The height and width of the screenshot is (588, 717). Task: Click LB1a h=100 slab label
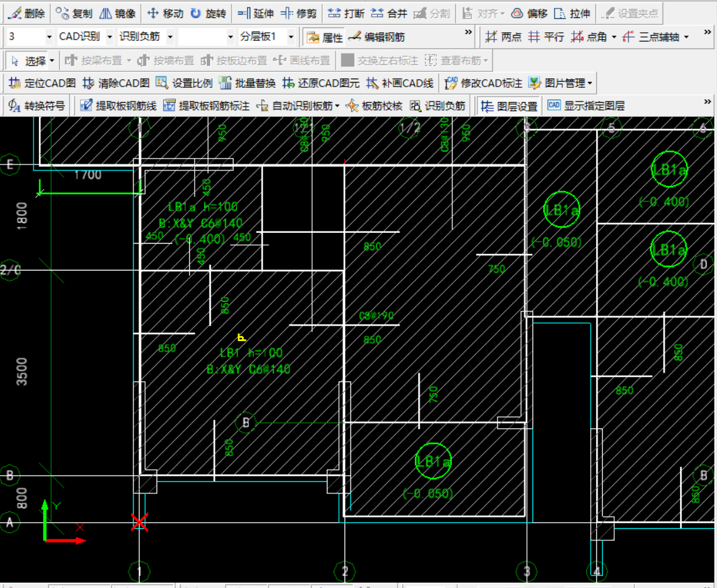pyautogui.click(x=203, y=207)
